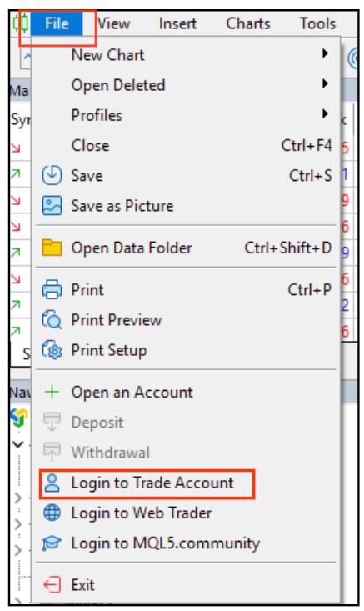The image size is (364, 611).
Task: Click the Save icon in File menu
Action: point(52,175)
